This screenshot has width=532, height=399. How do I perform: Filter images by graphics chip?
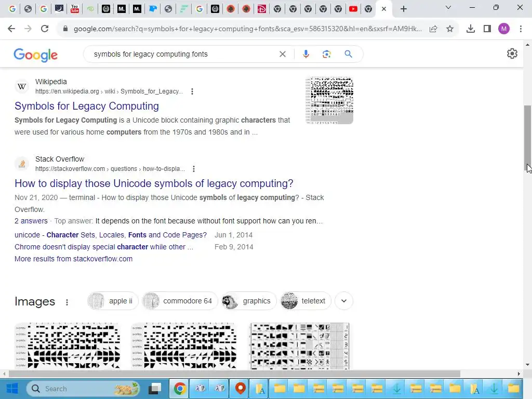pos(249,301)
